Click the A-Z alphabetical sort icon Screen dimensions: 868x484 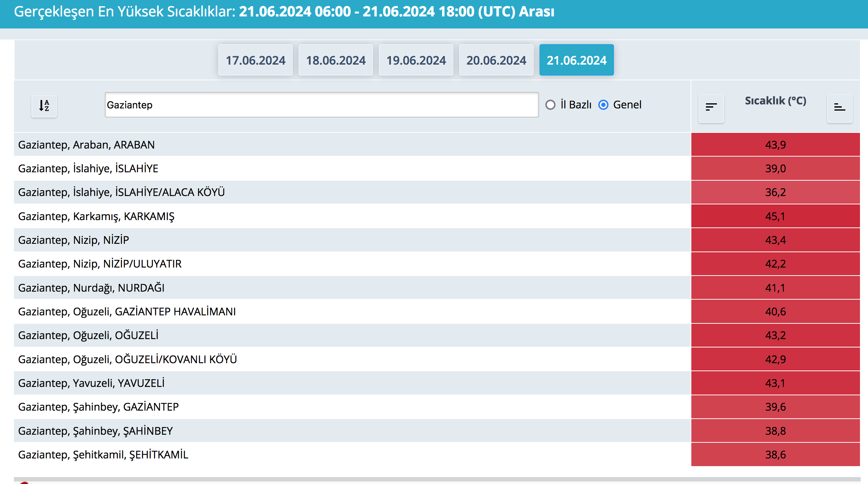coord(44,106)
